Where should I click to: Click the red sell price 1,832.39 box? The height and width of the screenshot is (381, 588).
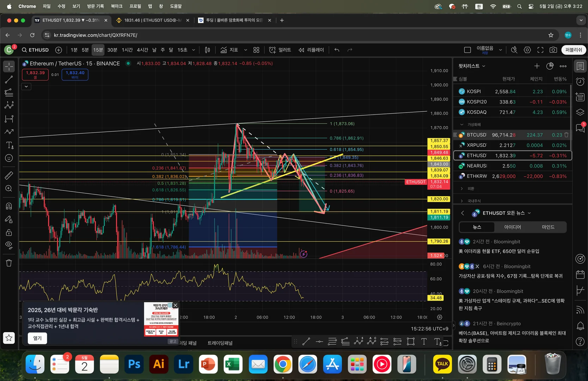35,74
